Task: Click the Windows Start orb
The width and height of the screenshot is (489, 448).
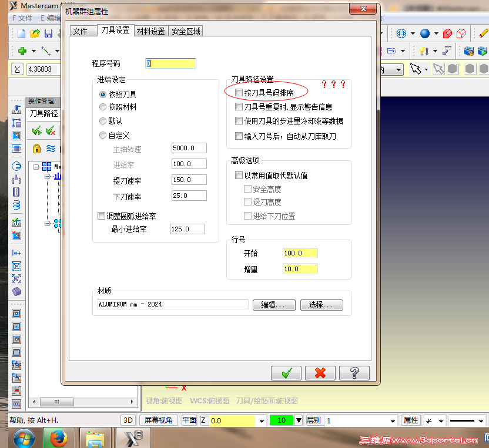Action: click(x=24, y=439)
